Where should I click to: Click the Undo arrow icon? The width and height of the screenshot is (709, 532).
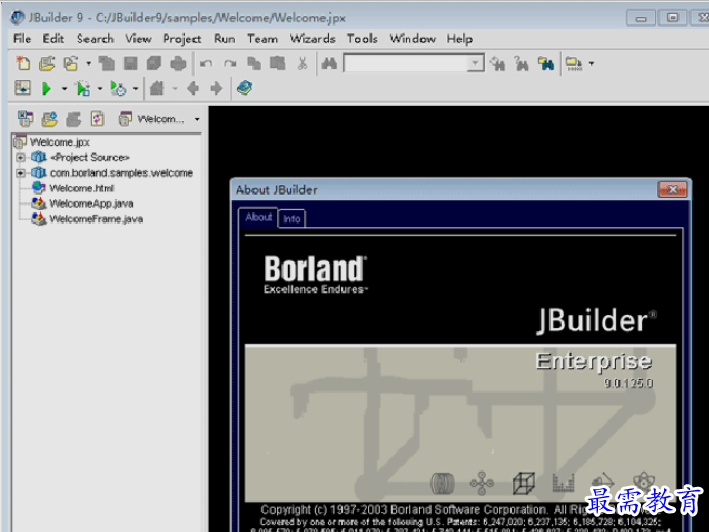[206, 64]
